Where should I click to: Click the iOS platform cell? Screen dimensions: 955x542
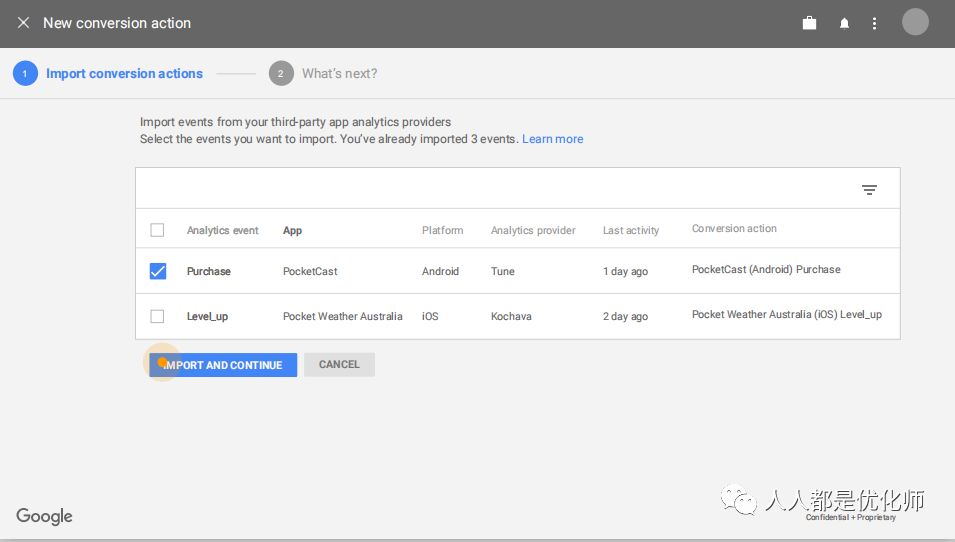pos(430,316)
